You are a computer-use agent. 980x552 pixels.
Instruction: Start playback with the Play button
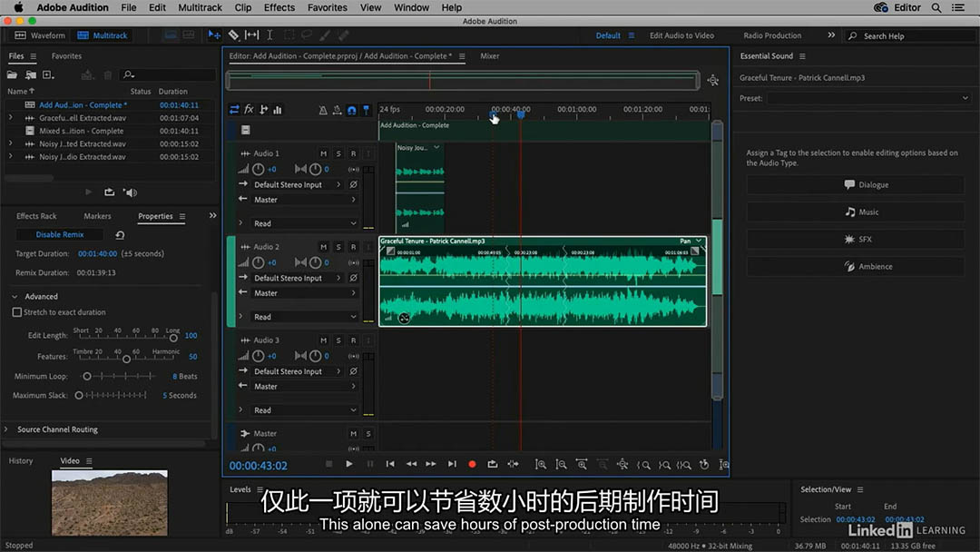[x=349, y=464]
